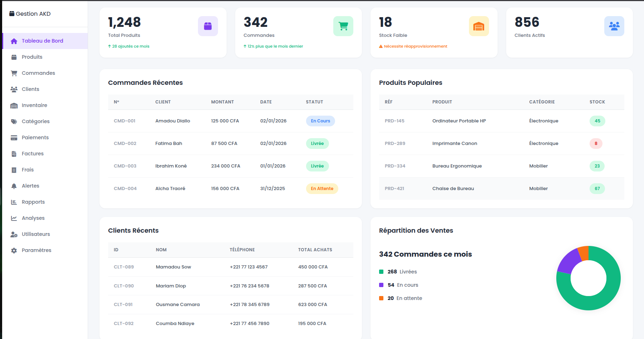
Task: Click the En Cours status badge
Action: [320, 121]
